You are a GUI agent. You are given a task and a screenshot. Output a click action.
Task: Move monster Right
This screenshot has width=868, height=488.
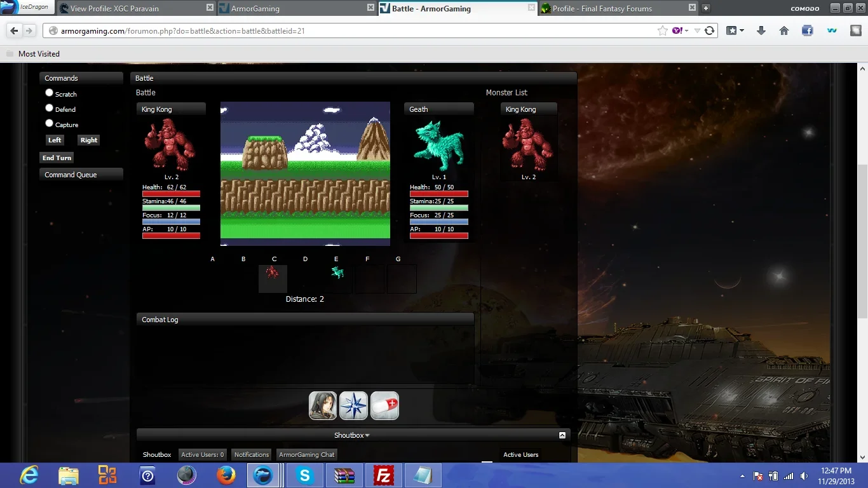point(89,140)
